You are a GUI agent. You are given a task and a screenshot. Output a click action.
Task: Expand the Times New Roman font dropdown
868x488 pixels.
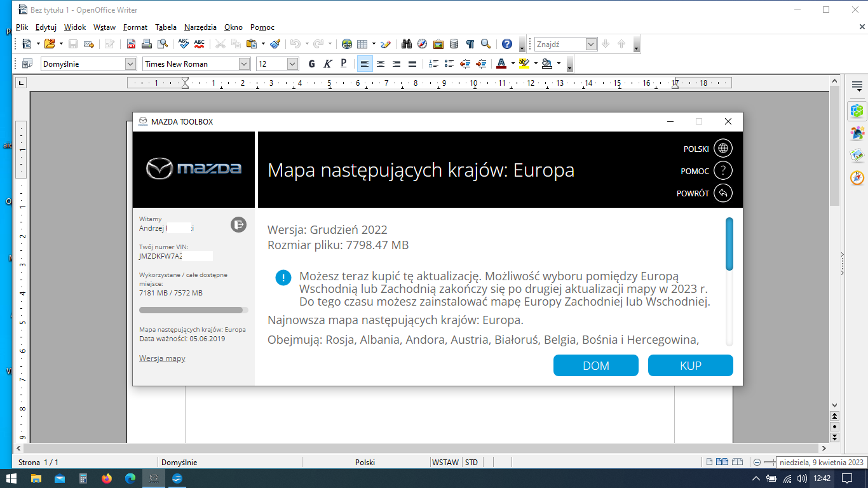pyautogui.click(x=244, y=64)
